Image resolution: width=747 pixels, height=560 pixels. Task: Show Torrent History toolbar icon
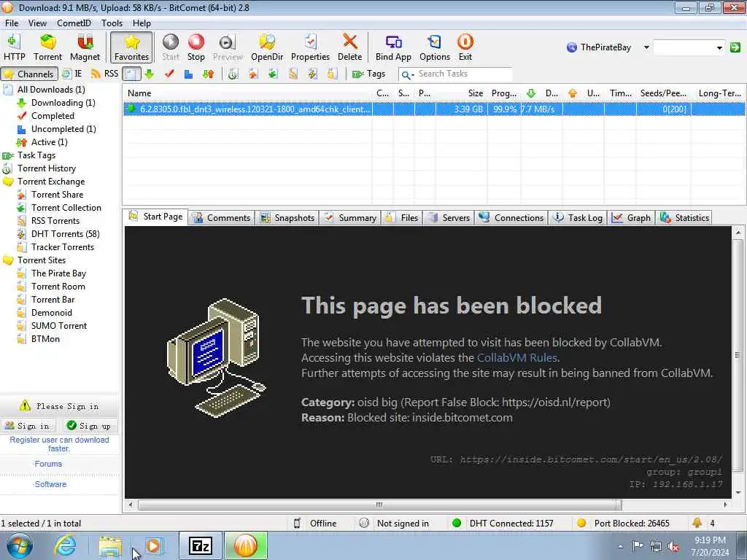click(233, 74)
